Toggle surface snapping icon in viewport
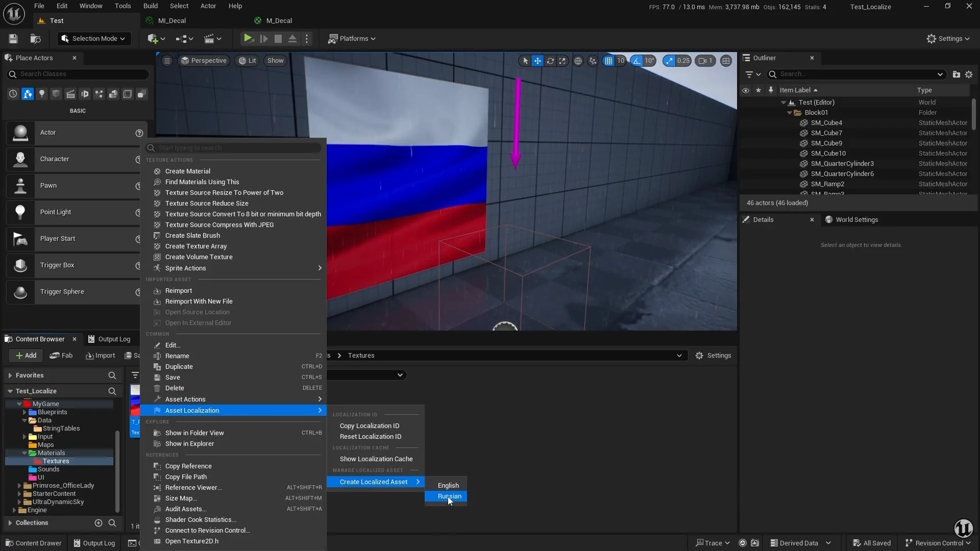980x551 pixels. tap(593, 61)
